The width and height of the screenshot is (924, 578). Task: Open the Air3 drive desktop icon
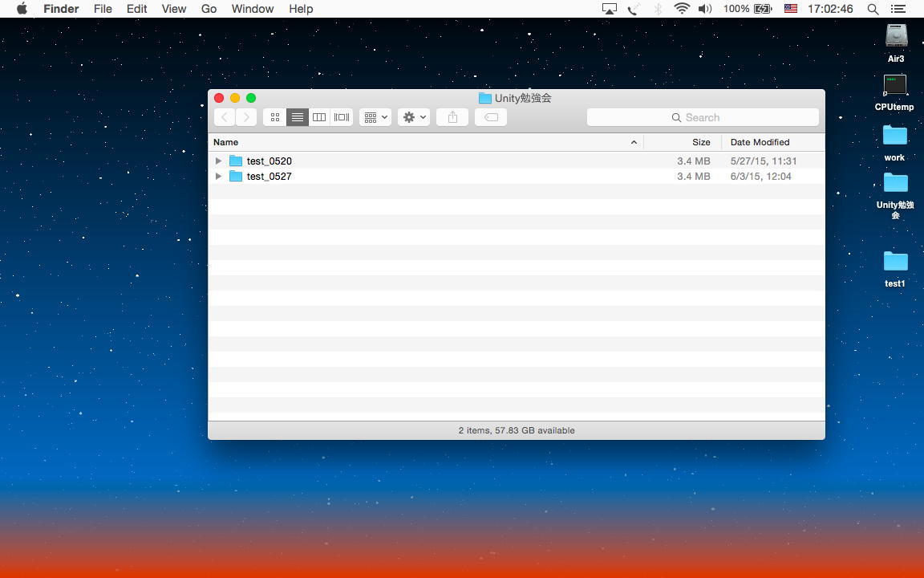tap(895, 36)
